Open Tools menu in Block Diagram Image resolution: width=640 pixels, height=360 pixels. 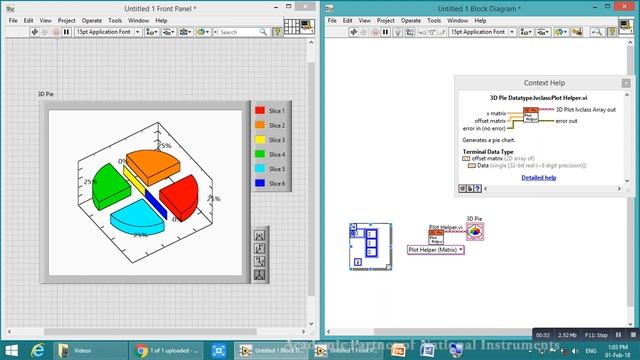point(434,20)
